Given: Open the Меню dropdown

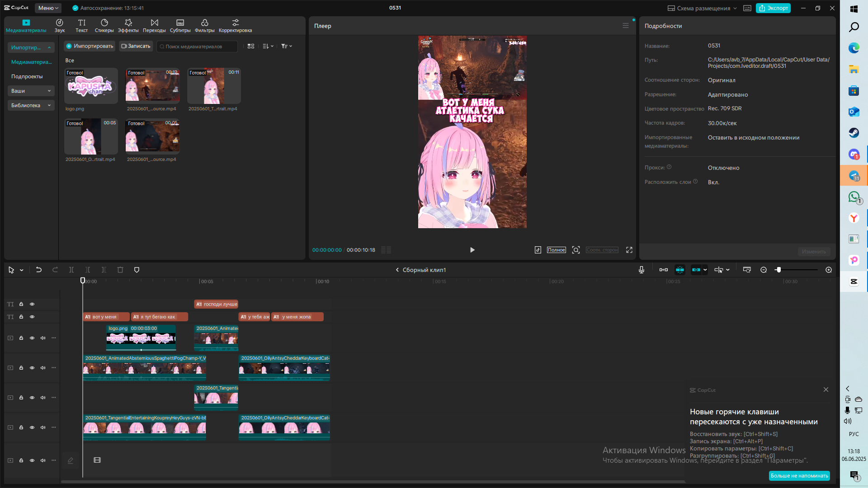Looking at the screenshot, I should click(48, 8).
